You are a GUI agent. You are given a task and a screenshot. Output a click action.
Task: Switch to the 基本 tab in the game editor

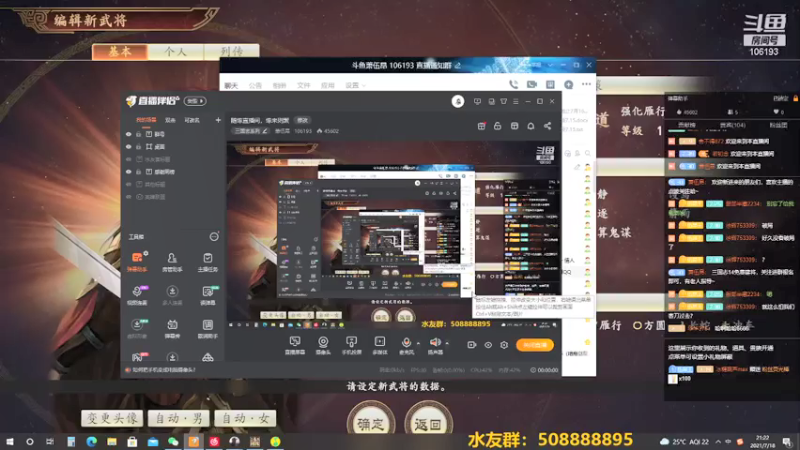pos(120,52)
